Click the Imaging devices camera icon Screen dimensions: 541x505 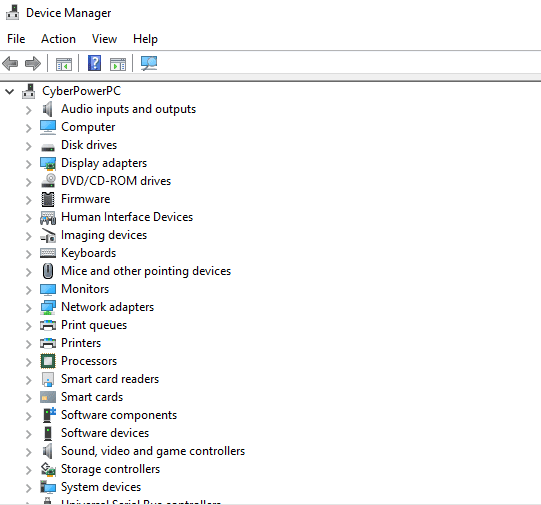tap(48, 236)
